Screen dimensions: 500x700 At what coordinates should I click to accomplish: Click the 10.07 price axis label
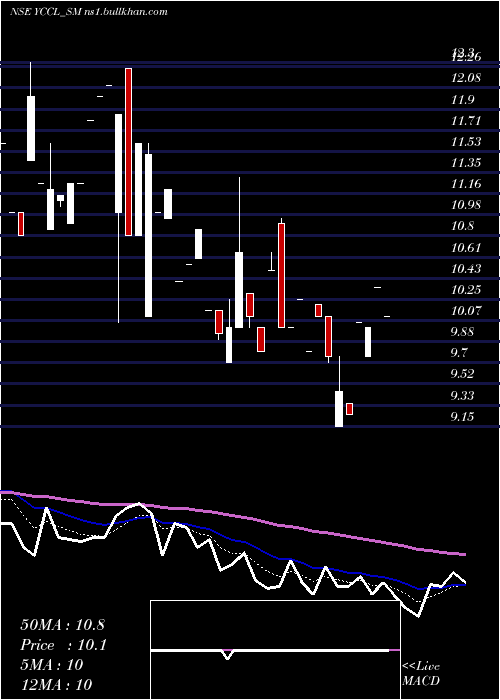click(466, 310)
